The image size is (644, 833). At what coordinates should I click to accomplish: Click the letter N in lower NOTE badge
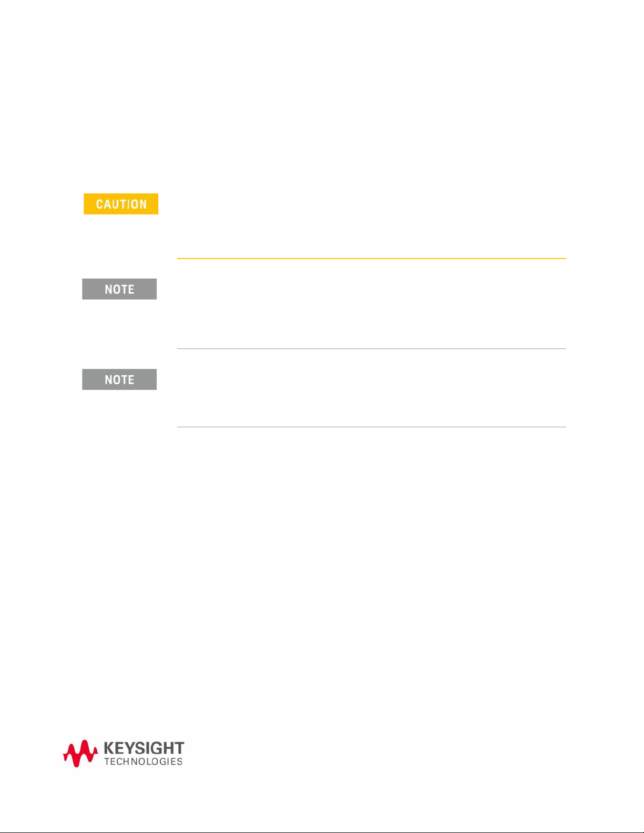(108, 379)
